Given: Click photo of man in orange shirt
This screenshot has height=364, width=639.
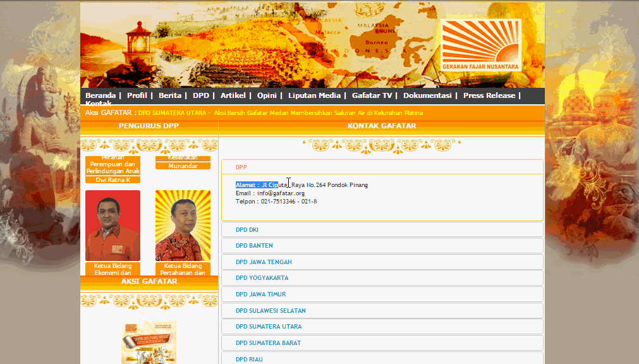Looking at the screenshot, I should [113, 226].
